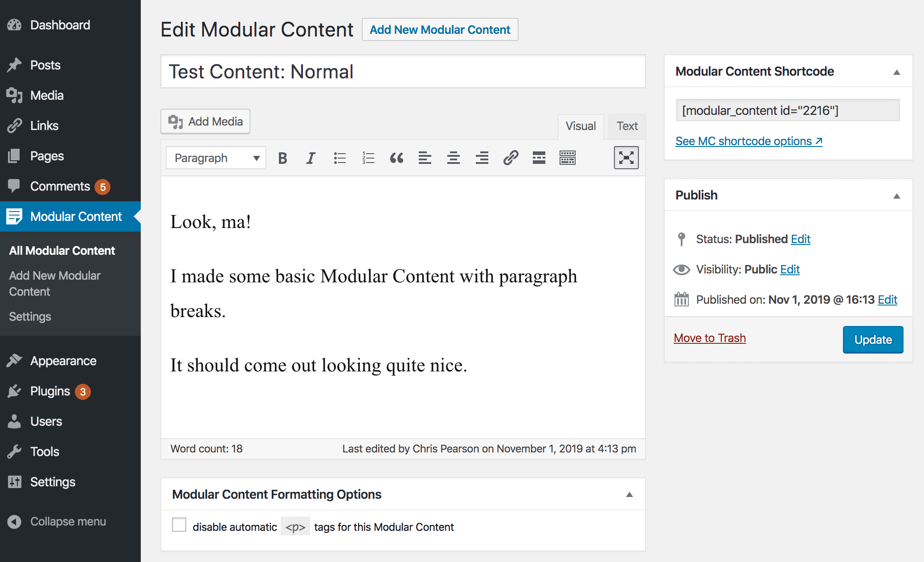Check disable automatic <p> tags option

(x=179, y=525)
